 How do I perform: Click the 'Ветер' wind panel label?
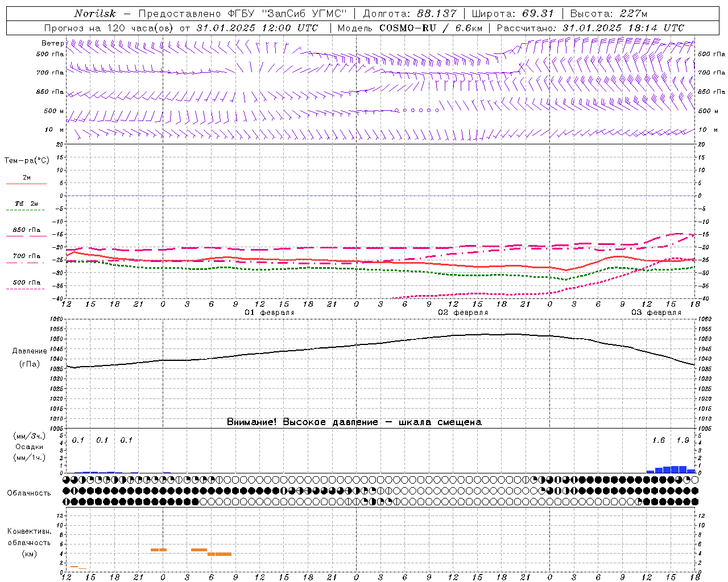coord(53,43)
